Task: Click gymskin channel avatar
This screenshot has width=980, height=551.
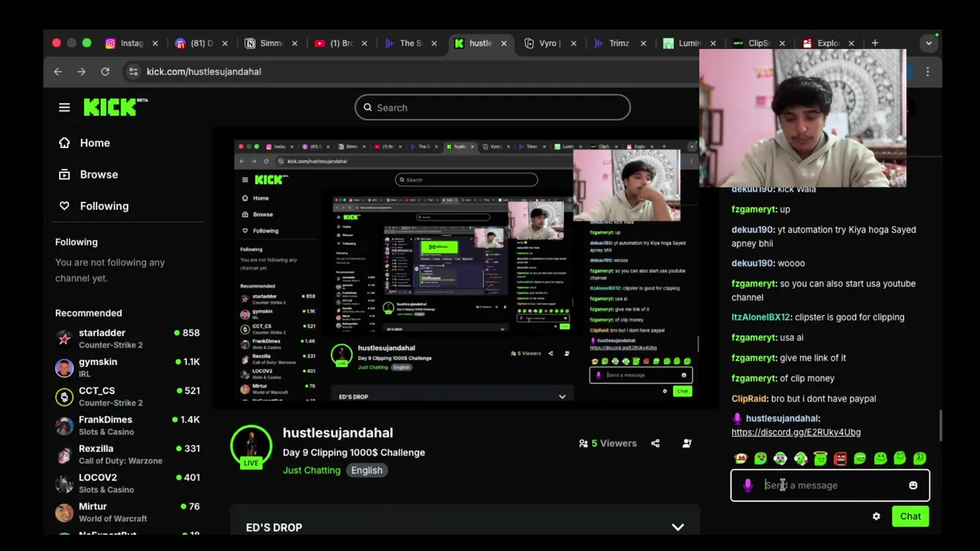Action: point(64,367)
